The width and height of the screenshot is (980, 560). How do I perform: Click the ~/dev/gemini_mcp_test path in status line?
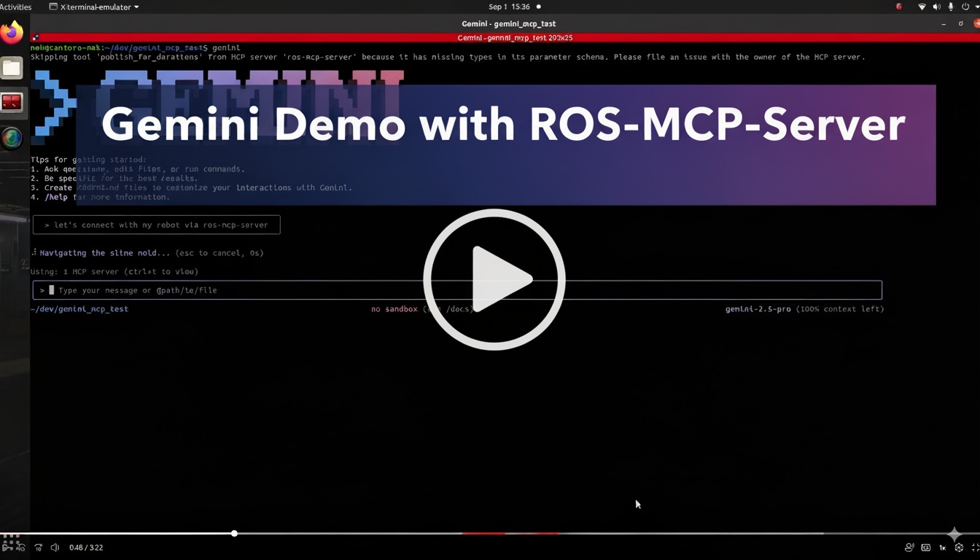[79, 309]
